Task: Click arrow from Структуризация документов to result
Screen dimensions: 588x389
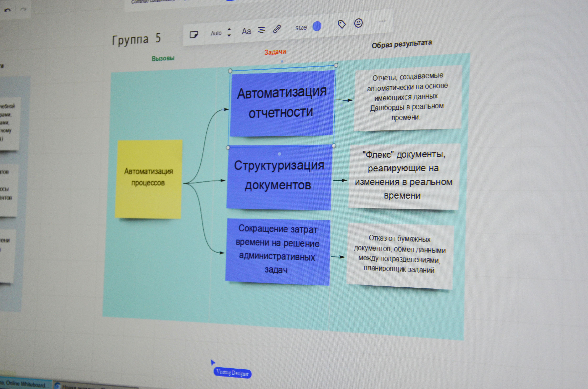Action: point(340,180)
